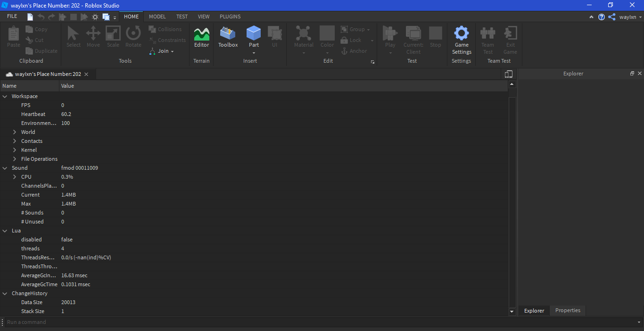Viewport: 644px width, 331px height.
Task: Switch to the TEST ribbon tab
Action: (x=182, y=17)
